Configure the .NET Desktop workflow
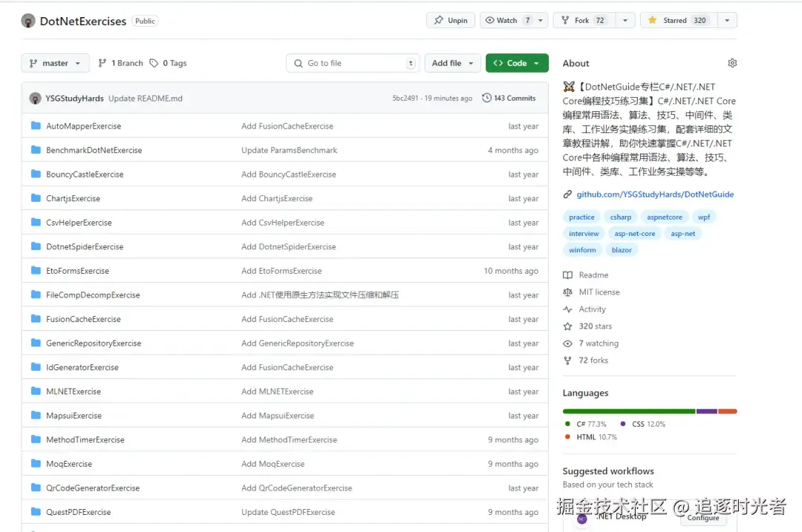The image size is (802, 532). pyautogui.click(x=703, y=518)
